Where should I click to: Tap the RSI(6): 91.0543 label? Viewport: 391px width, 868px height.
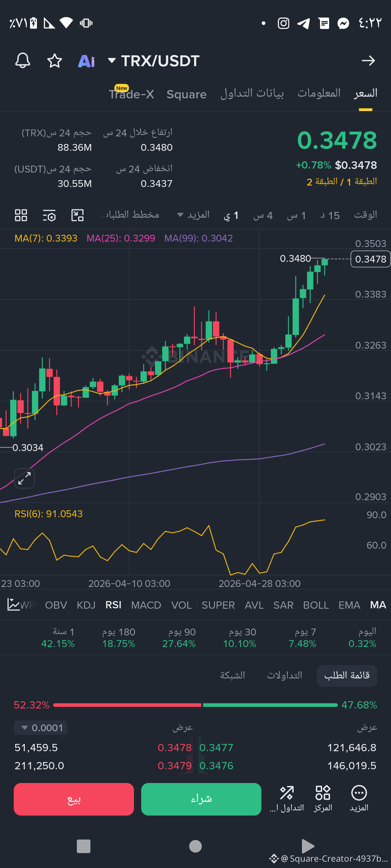point(49,514)
